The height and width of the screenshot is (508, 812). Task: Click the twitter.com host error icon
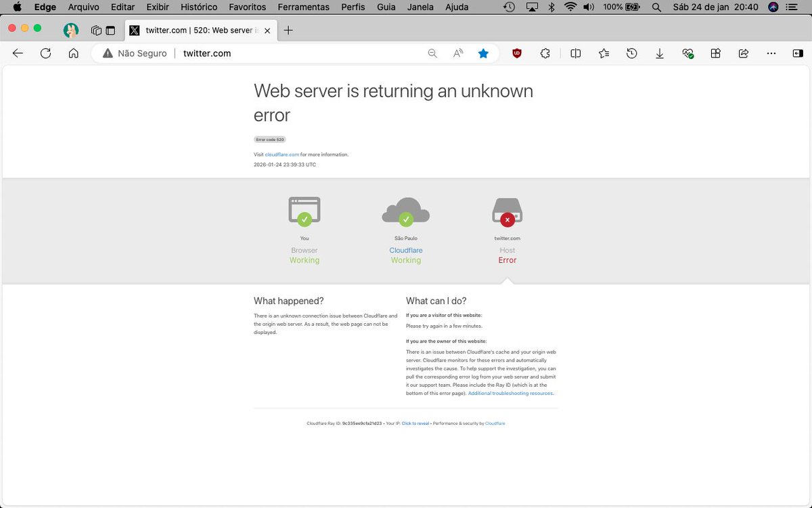(x=507, y=211)
